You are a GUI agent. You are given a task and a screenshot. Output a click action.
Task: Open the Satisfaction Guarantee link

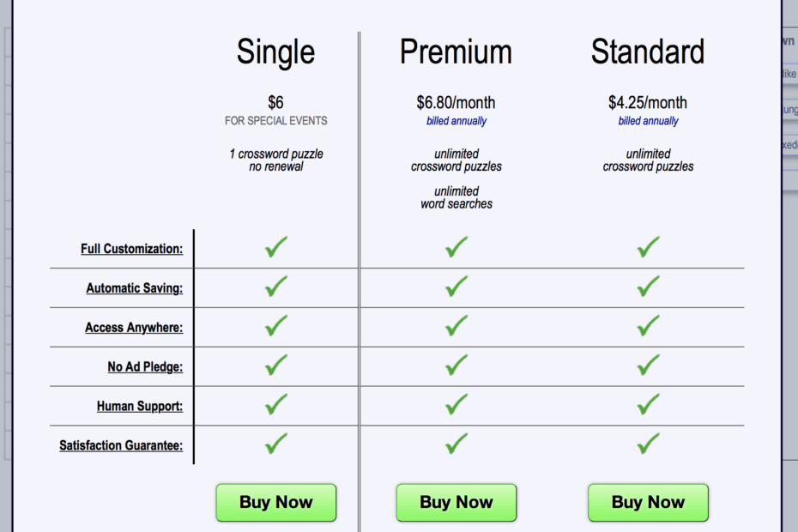coord(120,445)
